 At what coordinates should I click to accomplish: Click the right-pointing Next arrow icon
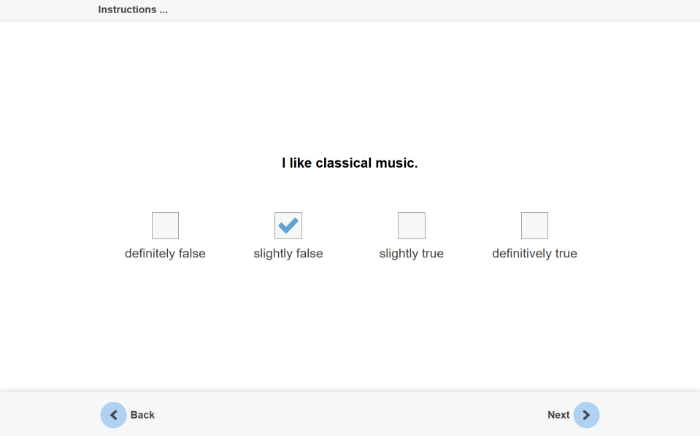pyautogui.click(x=586, y=415)
